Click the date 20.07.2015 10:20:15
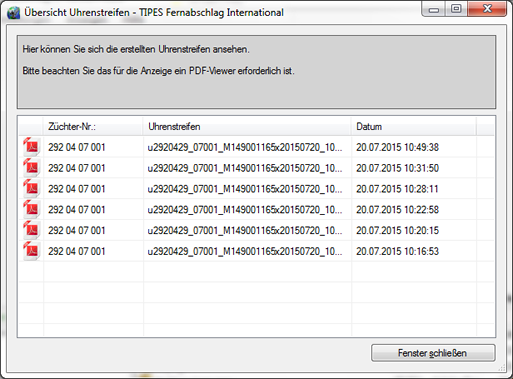Screen dimensions: 513x379 pyautogui.click(x=397, y=230)
